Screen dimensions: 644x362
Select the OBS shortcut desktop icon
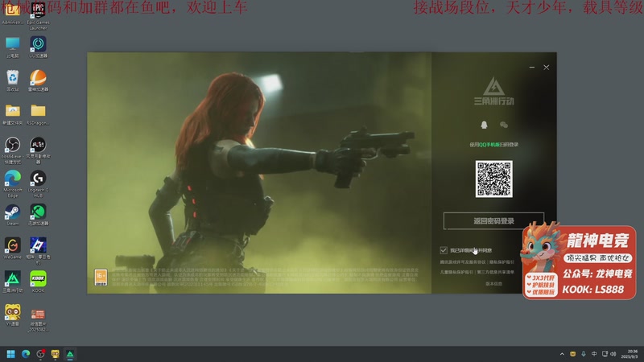pos(12,150)
